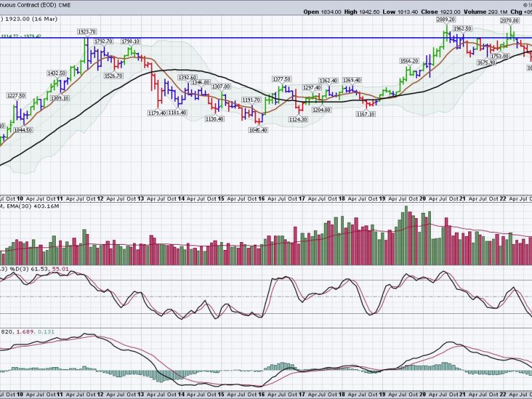Select the 1.689 MACD signal value
Viewport: 532px width, 399px height.
pyautogui.click(x=25, y=331)
